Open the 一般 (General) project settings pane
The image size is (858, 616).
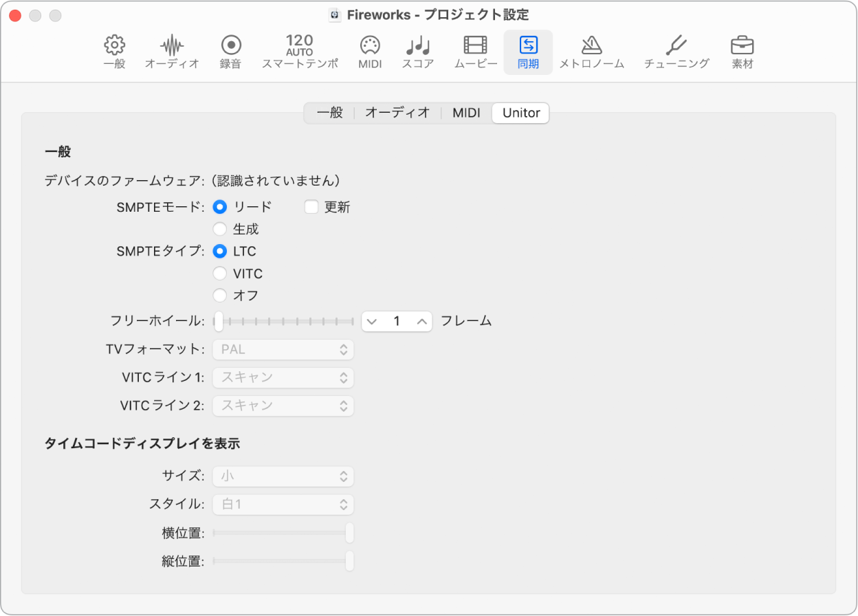113,52
